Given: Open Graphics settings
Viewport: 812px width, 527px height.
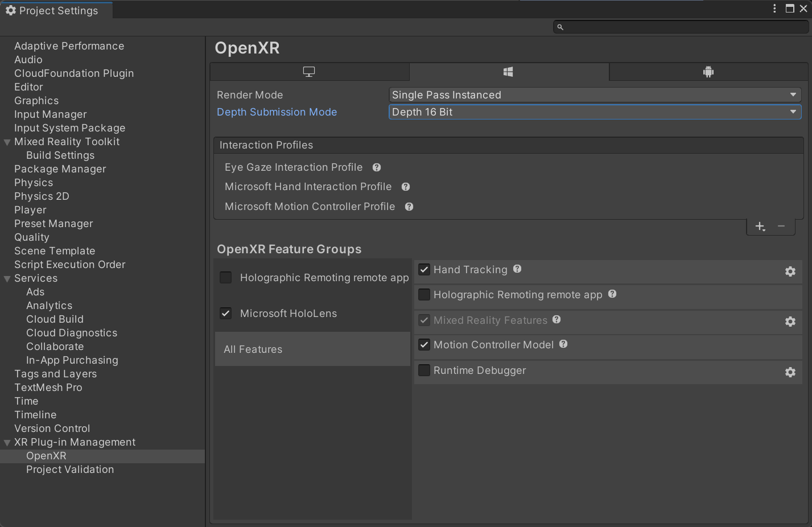Looking at the screenshot, I should tap(36, 101).
